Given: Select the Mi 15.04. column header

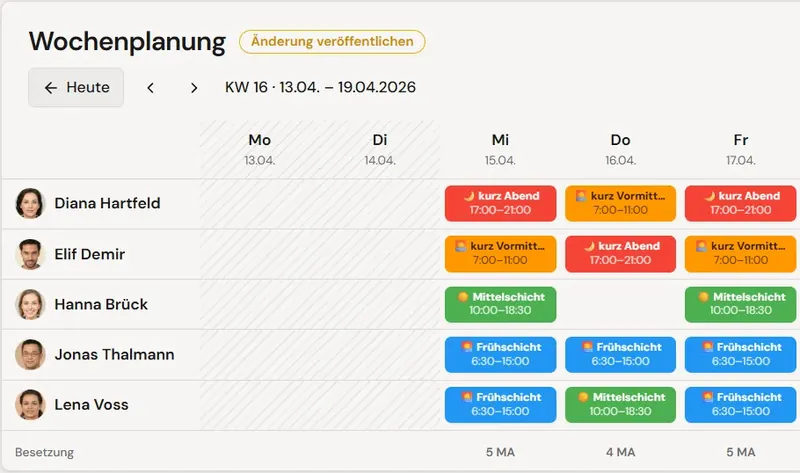Looking at the screenshot, I should tap(501, 149).
